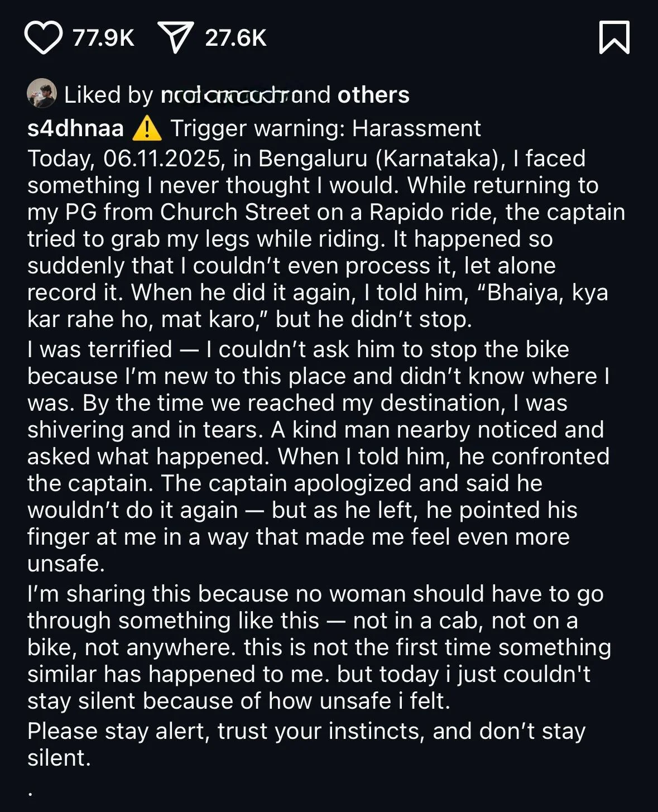Click the Please stay alert closing line
The image size is (658, 812).
pos(306,744)
